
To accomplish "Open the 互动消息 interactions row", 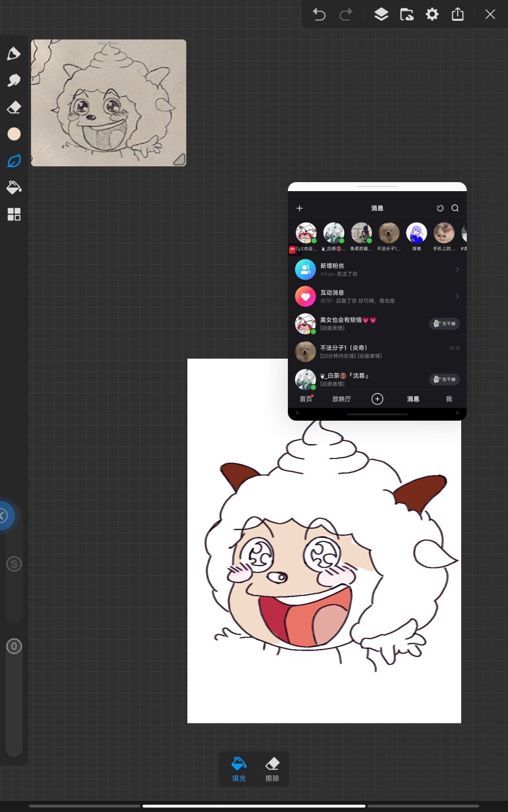I will [377, 297].
